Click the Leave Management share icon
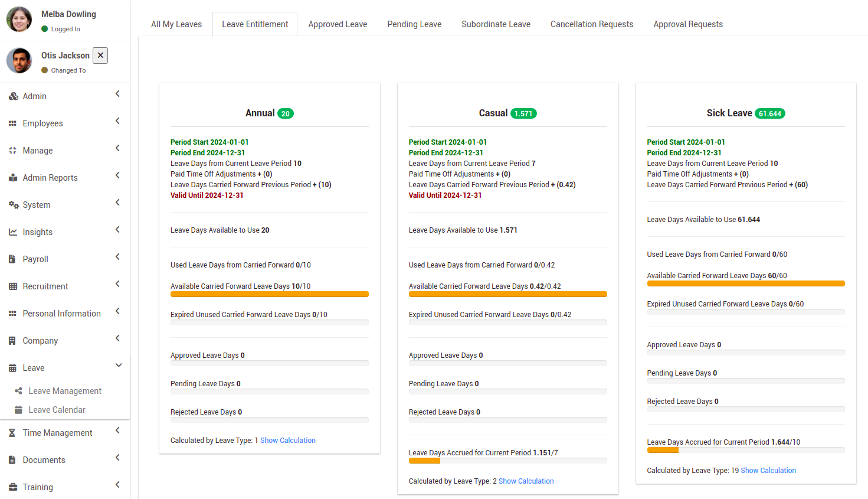The width and height of the screenshot is (868, 499). [x=18, y=391]
